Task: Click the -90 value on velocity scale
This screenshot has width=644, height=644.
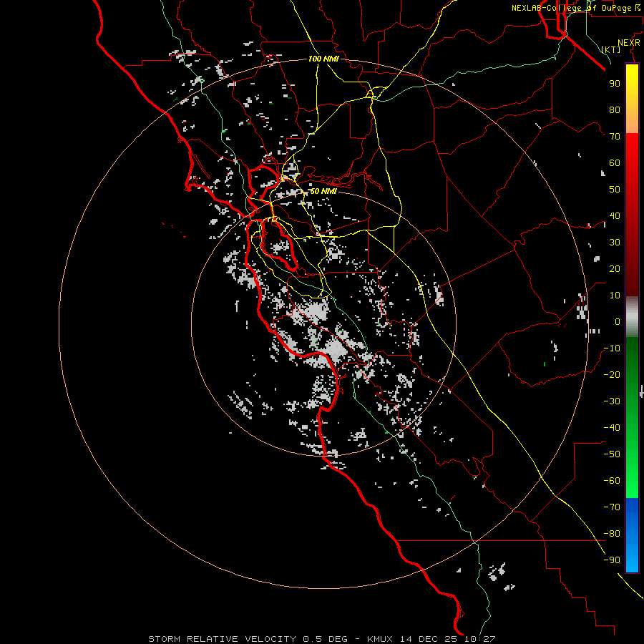Action: [x=612, y=560]
